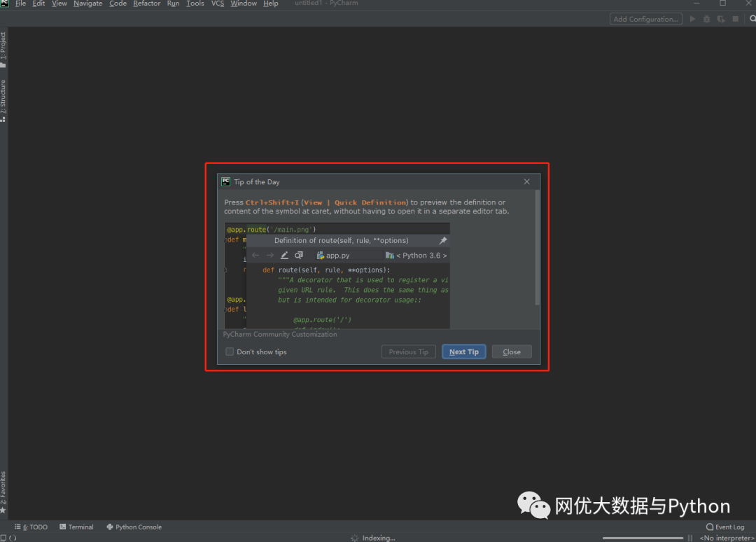The image size is (756, 542).
Task: Click the edit source pencil icon
Action: 284,255
